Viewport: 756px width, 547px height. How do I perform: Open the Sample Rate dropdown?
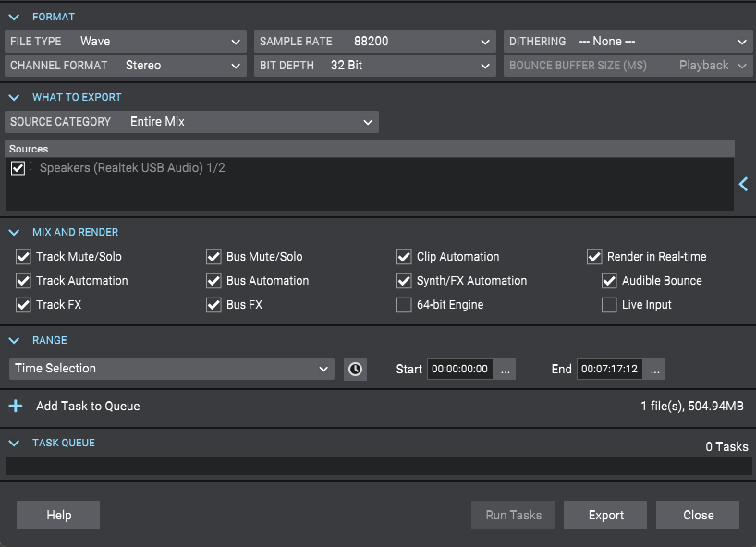[374, 42]
